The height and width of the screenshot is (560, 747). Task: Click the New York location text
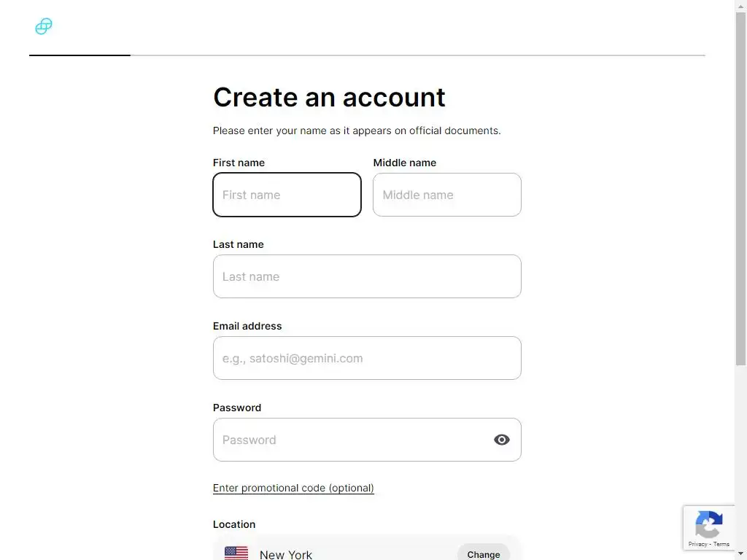pyautogui.click(x=286, y=555)
